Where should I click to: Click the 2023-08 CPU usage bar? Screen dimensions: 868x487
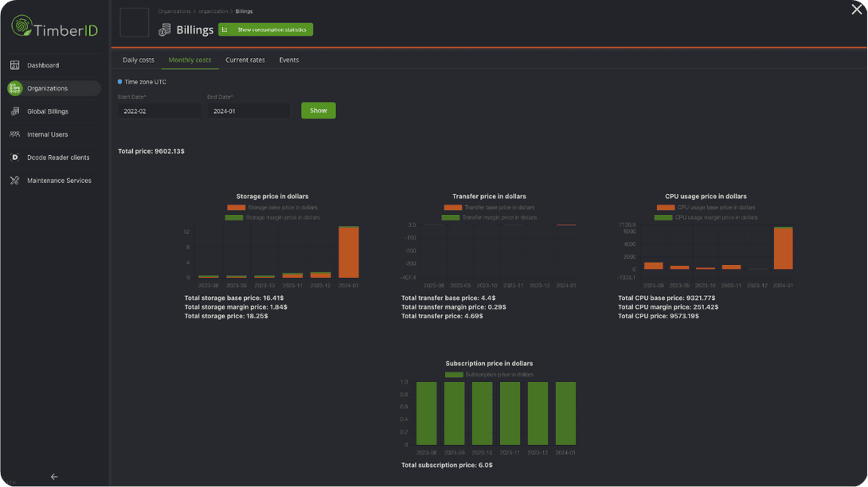point(654,267)
